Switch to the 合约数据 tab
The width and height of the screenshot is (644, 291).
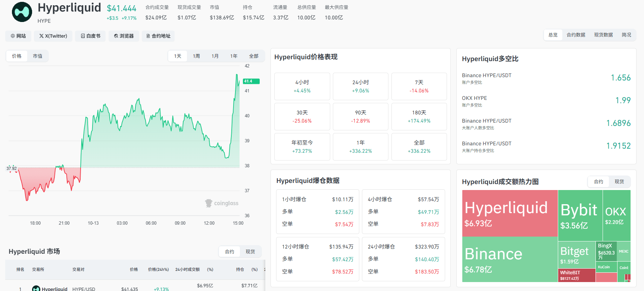pyautogui.click(x=576, y=35)
